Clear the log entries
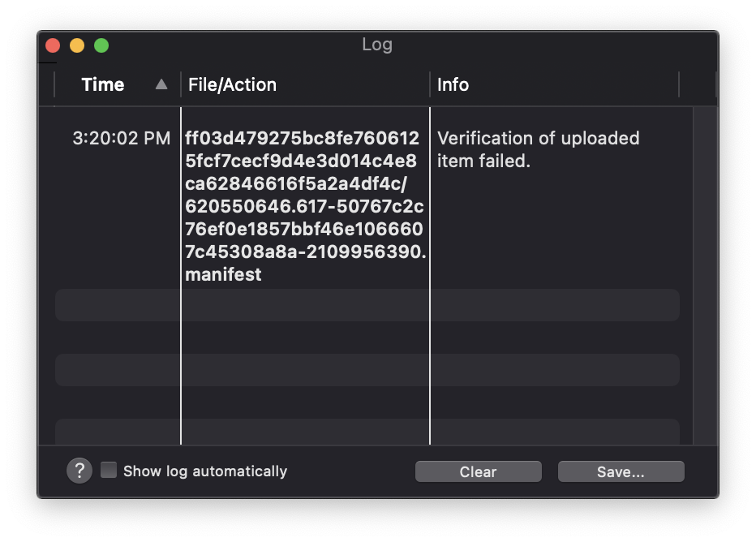756x542 pixels. [479, 471]
